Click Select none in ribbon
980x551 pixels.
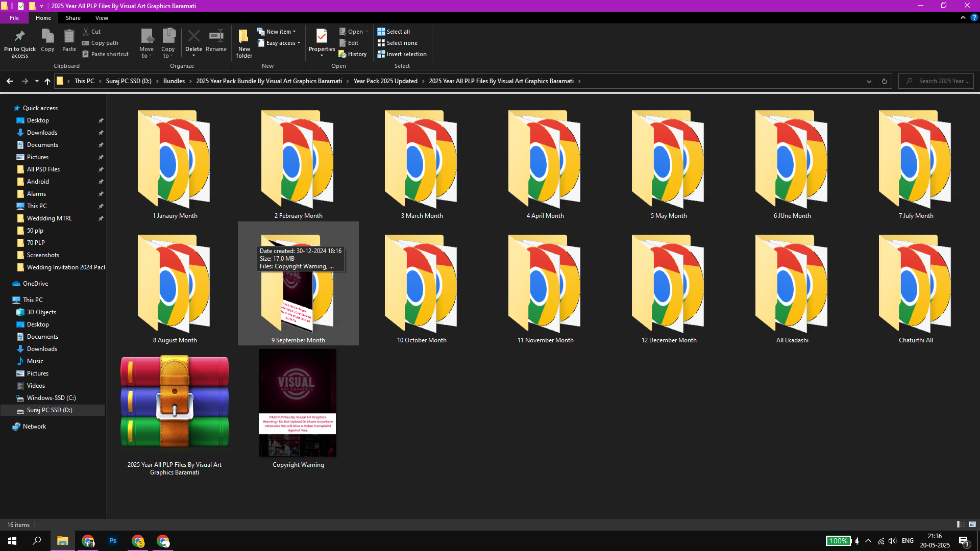pyautogui.click(x=397, y=43)
